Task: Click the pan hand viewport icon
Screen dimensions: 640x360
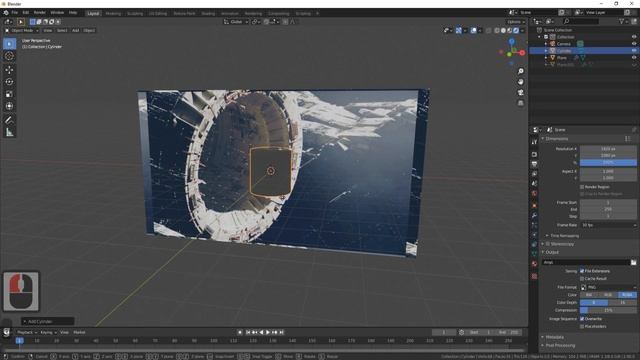Action: [x=521, y=82]
